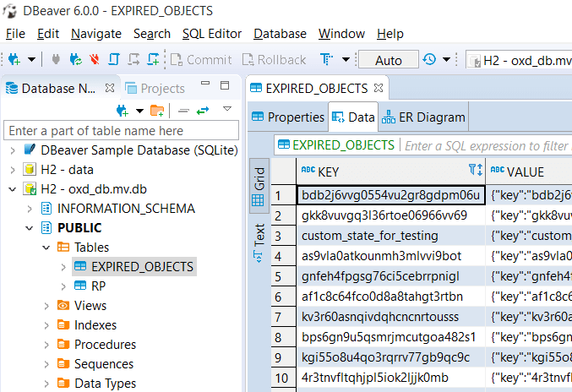
Task: Switch to Grid presentation mode
Action: [259, 186]
